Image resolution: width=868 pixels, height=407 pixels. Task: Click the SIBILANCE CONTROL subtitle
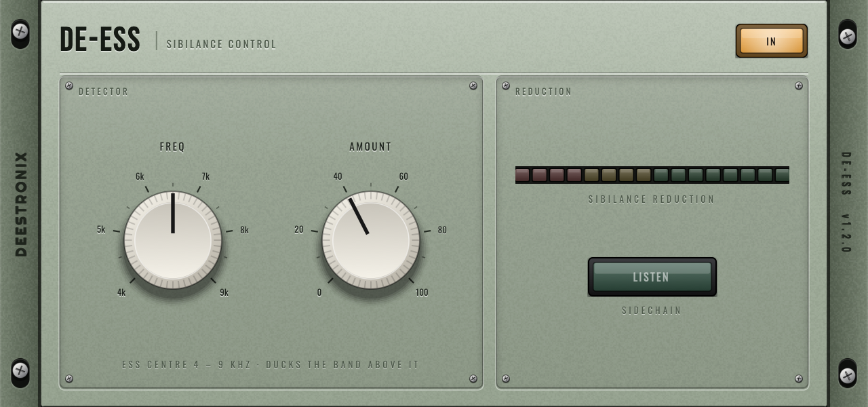tap(222, 44)
